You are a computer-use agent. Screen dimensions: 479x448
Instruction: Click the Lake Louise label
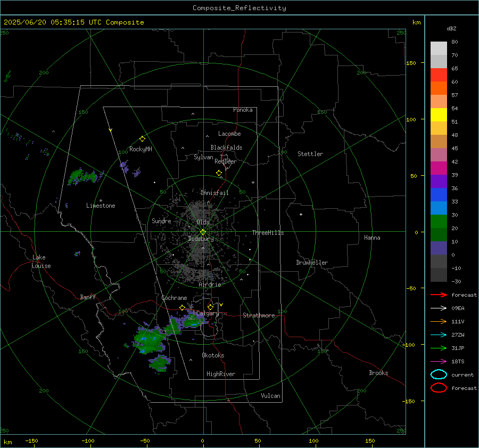click(41, 262)
